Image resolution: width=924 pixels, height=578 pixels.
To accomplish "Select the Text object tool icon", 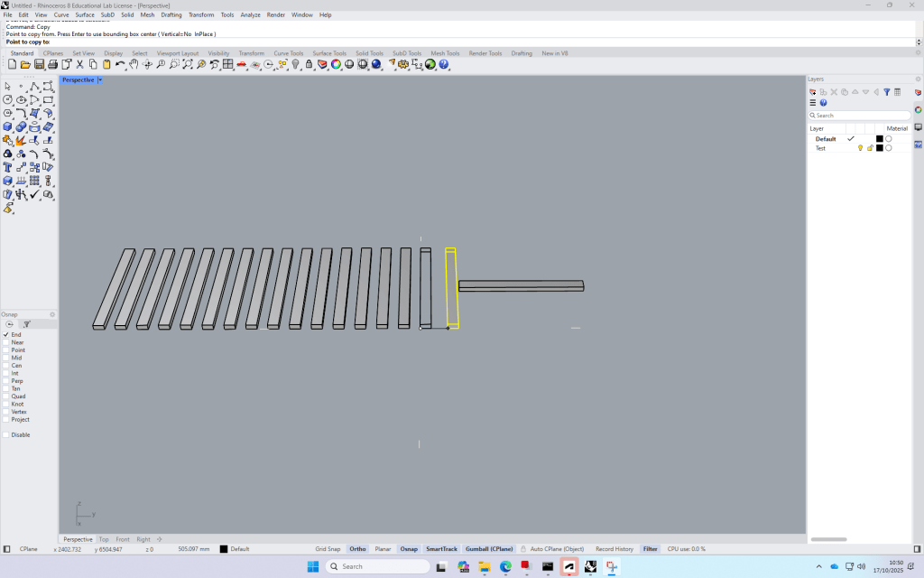I will [8, 167].
